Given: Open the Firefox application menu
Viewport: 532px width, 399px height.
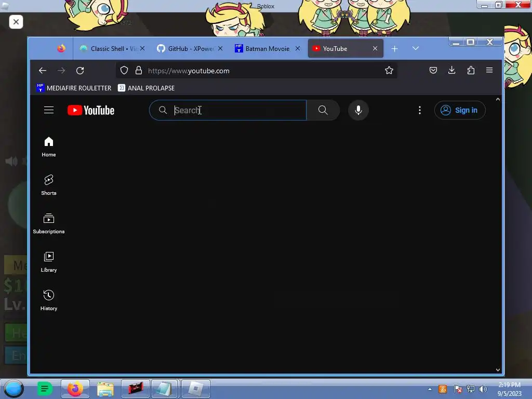Looking at the screenshot, I should tap(489, 70).
